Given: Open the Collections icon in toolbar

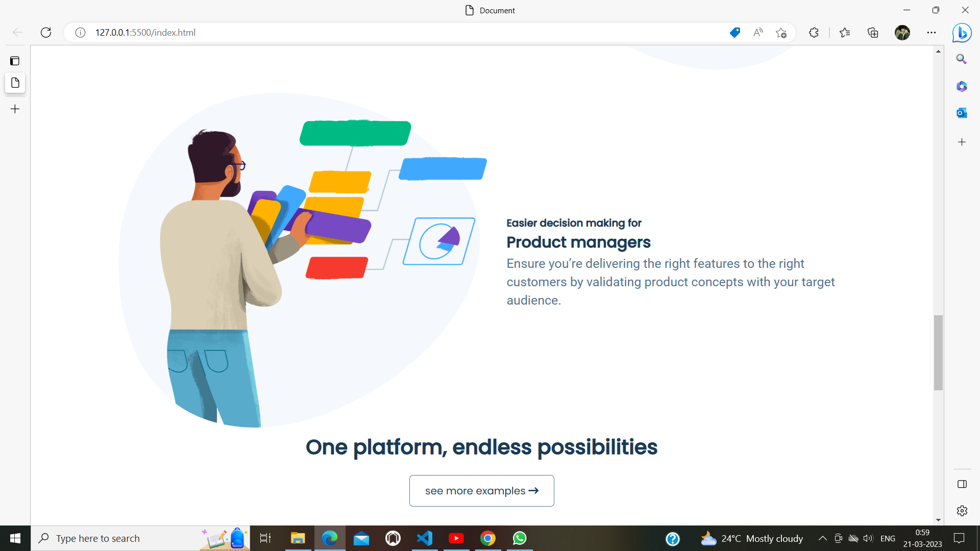Looking at the screenshot, I should coord(873,33).
